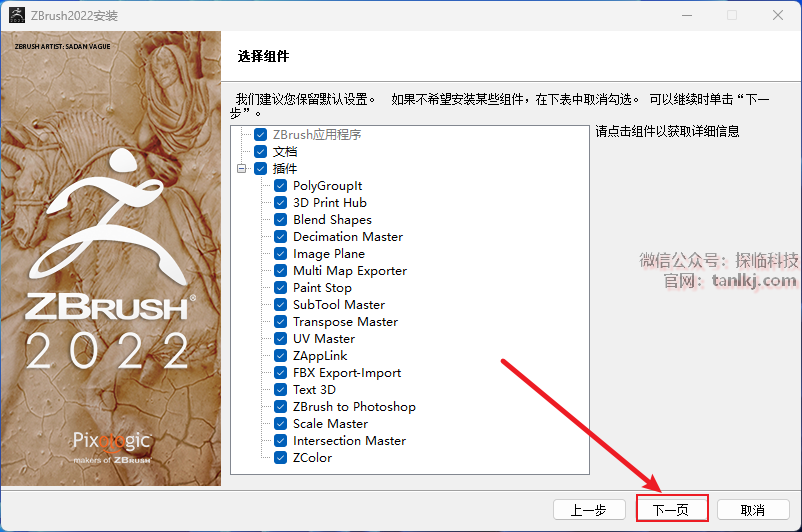Select the Transpose Master label
The height and width of the screenshot is (532, 802).
click(x=345, y=322)
